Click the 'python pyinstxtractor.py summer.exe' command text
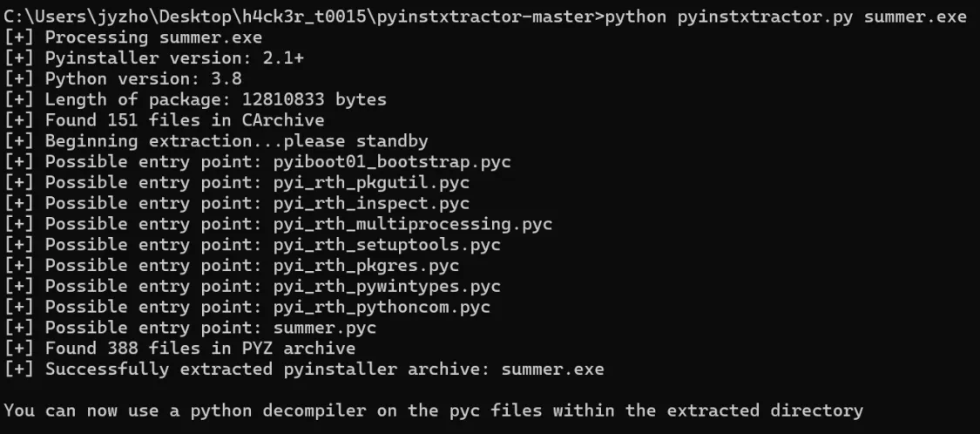 point(787,17)
